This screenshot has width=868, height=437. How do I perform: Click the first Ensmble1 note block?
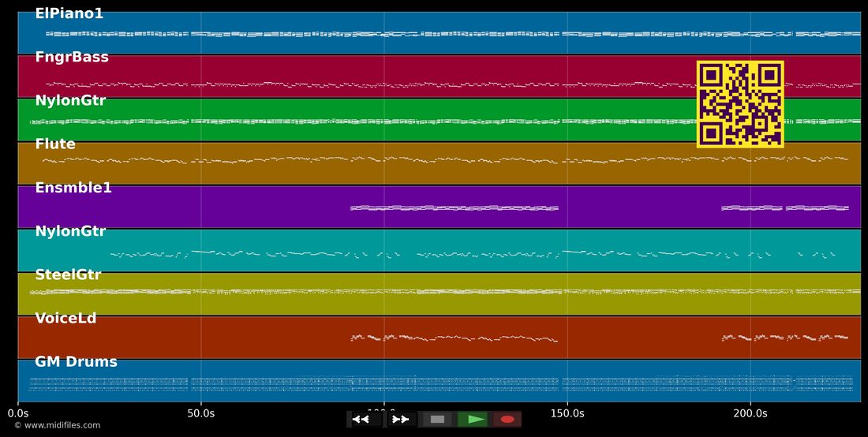click(x=455, y=208)
